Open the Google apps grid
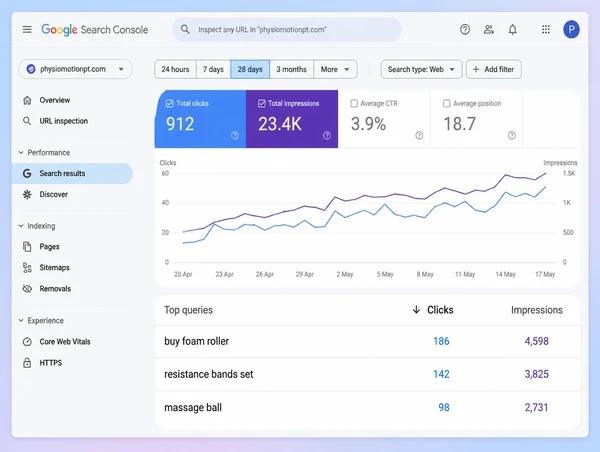600x452 pixels. (546, 29)
